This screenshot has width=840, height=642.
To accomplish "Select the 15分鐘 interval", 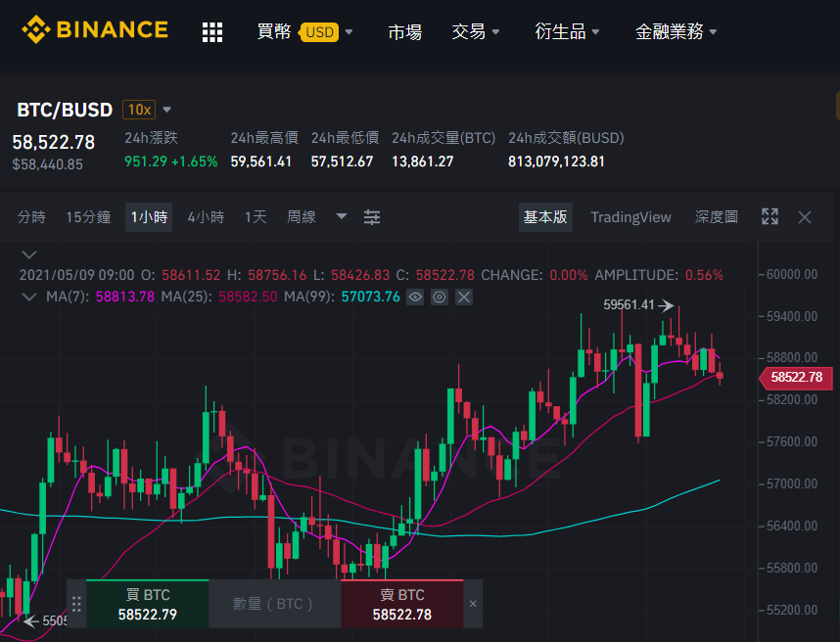I will 88,217.
